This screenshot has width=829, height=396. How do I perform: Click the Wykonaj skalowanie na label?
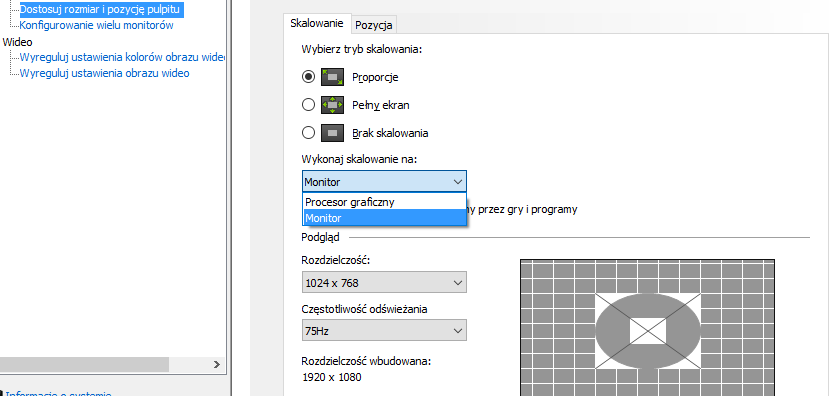point(359,159)
